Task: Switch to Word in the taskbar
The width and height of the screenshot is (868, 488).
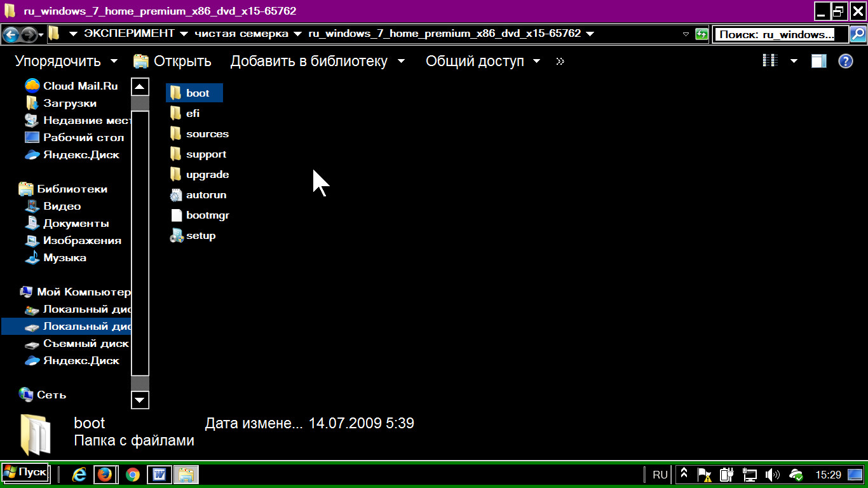Action: tap(159, 475)
